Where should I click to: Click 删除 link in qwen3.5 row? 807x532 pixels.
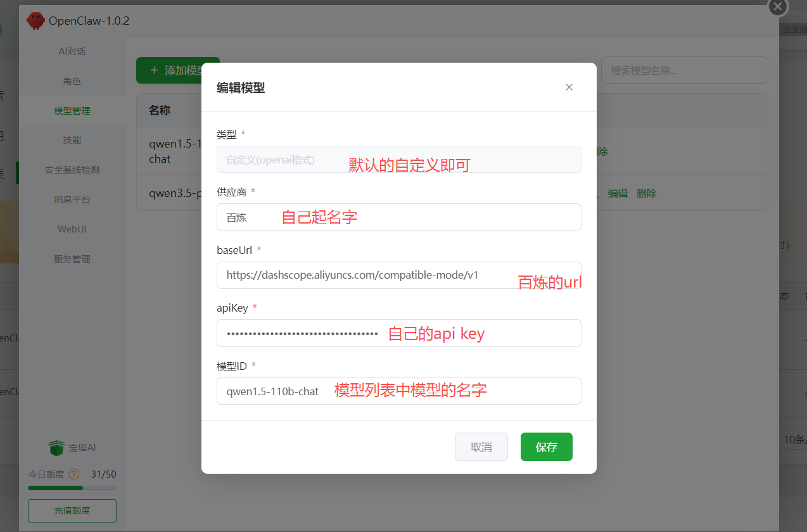(647, 194)
